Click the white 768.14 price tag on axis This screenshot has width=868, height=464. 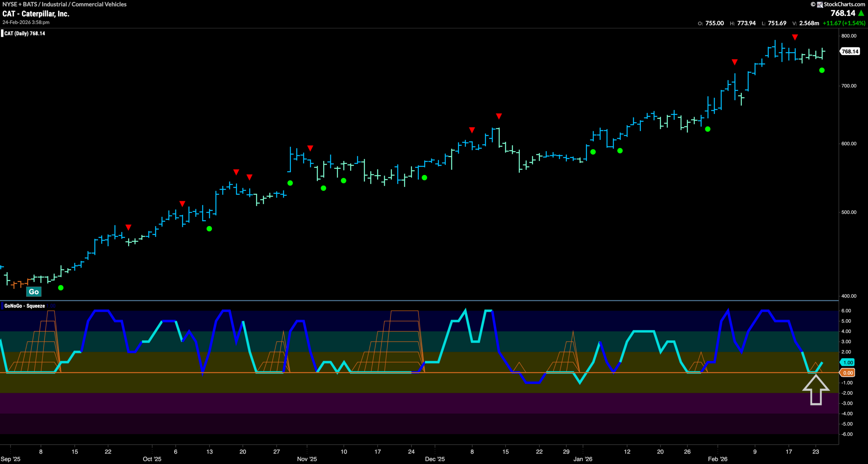pyautogui.click(x=850, y=52)
